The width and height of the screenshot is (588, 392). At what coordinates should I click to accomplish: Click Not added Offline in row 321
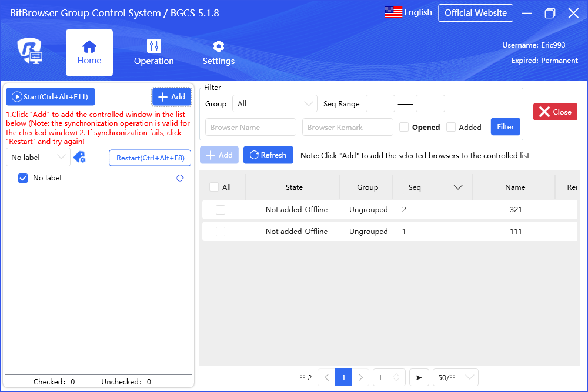click(296, 209)
